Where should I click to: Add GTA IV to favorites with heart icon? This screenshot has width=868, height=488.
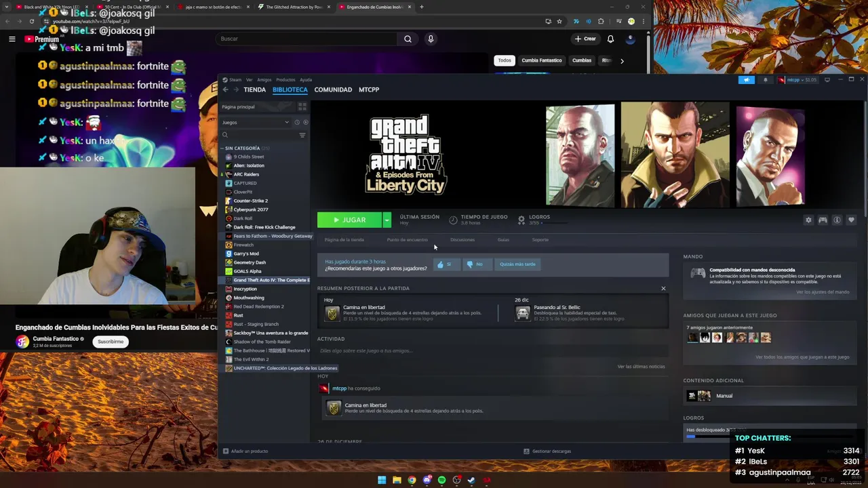pyautogui.click(x=851, y=220)
